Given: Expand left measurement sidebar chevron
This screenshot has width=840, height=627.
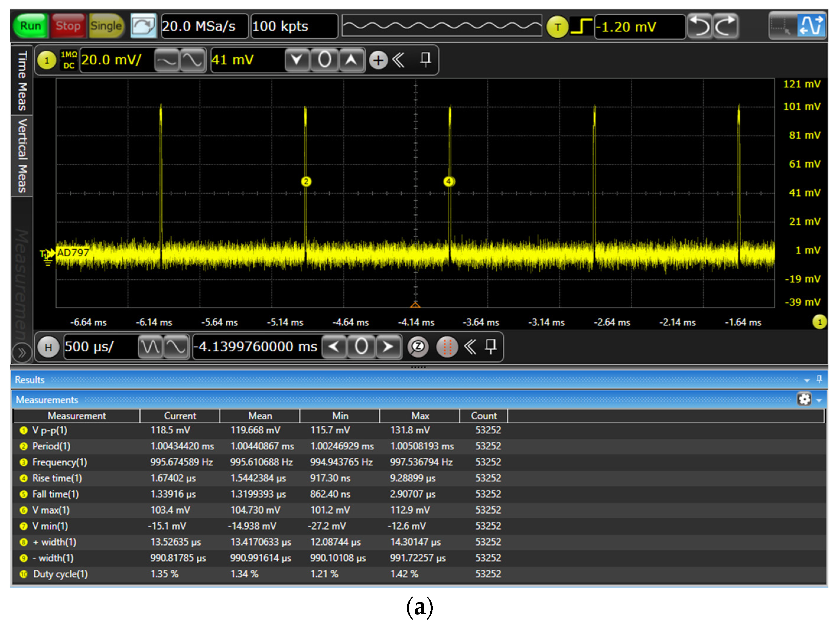Looking at the screenshot, I should click(x=22, y=352).
